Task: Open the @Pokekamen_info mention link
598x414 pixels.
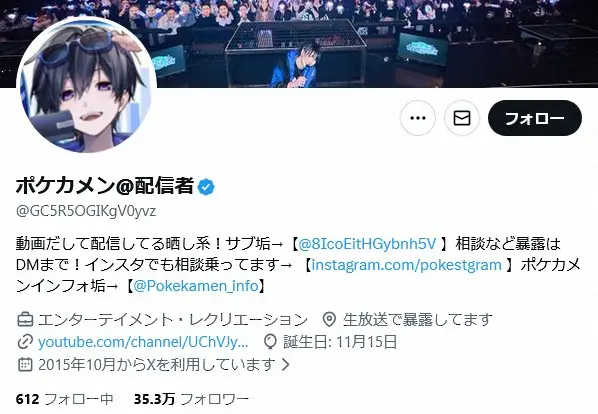Action: (x=196, y=286)
